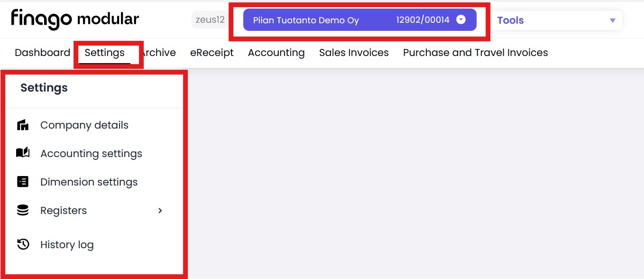Image resolution: width=644 pixels, height=279 pixels.
Task: Open Dimension settings
Action: coord(89,182)
